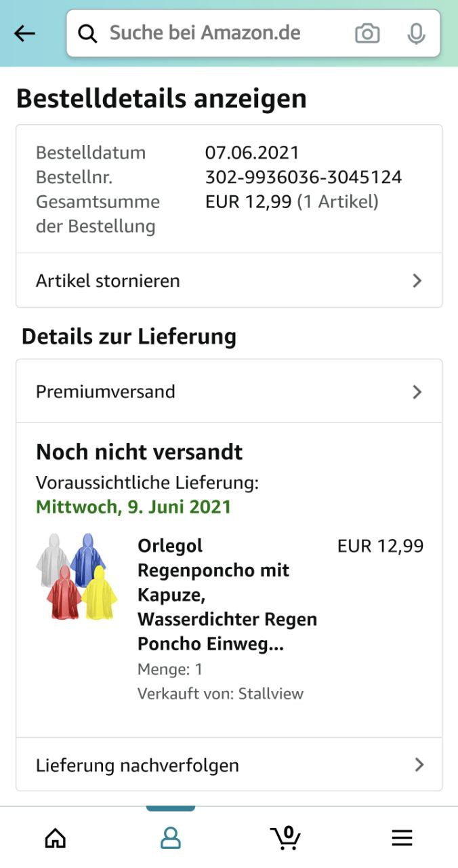Activate microphone voice search
The width and height of the screenshot is (458, 868).
pyautogui.click(x=416, y=33)
